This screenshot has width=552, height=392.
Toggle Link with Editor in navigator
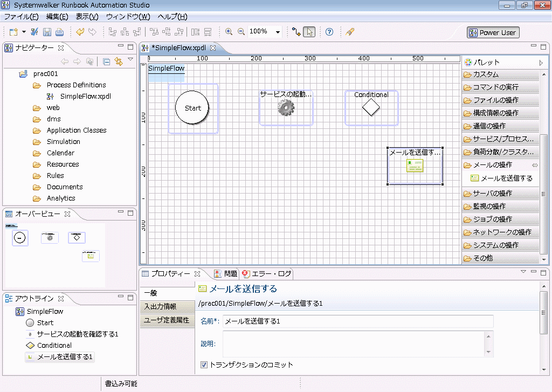[x=119, y=62]
